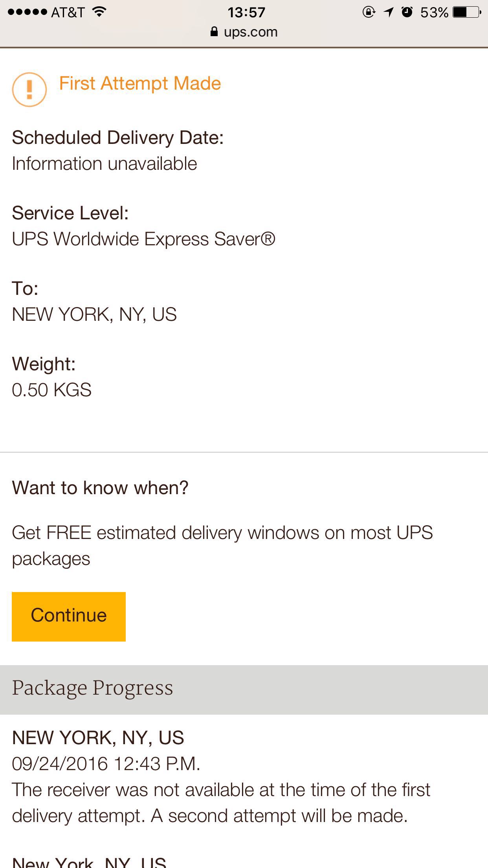Tap the Scheduled Delivery Date label
The width and height of the screenshot is (488, 868).
click(117, 138)
